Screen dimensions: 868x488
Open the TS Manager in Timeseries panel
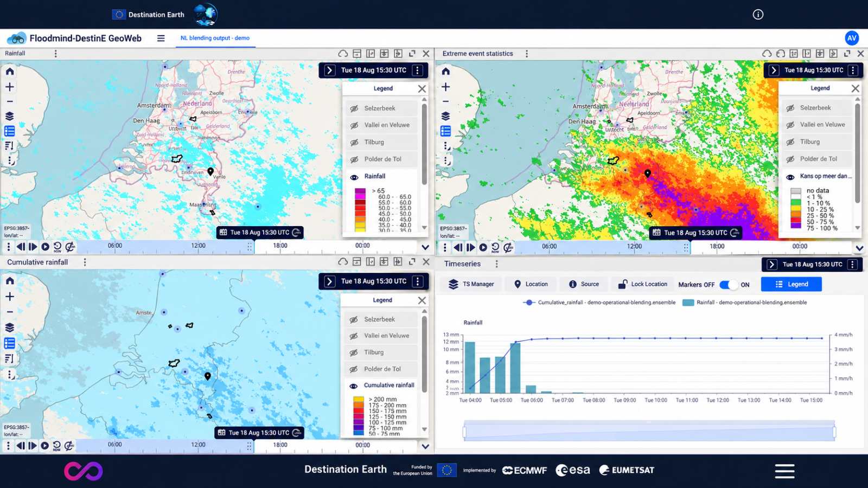click(x=471, y=284)
